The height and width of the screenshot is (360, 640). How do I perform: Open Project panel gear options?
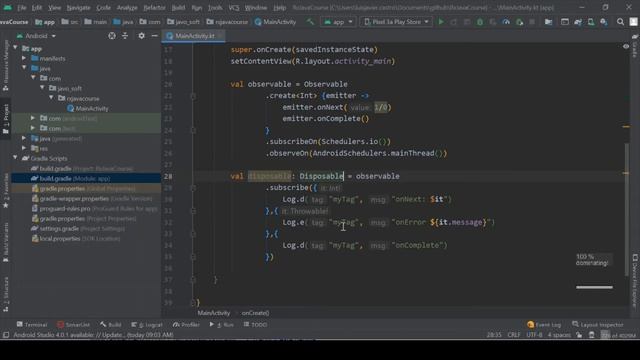pos(141,36)
